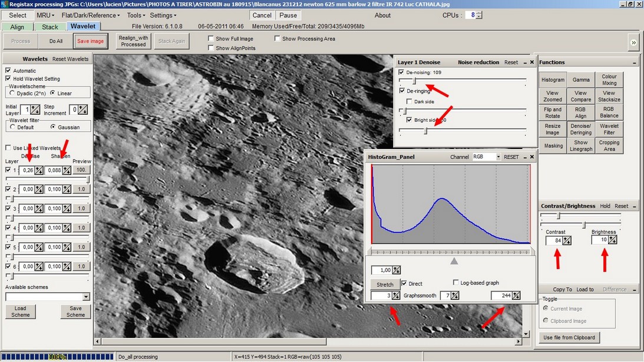The width and height of the screenshot is (644, 362).
Task: Switch to the Align tab
Action: (17, 26)
